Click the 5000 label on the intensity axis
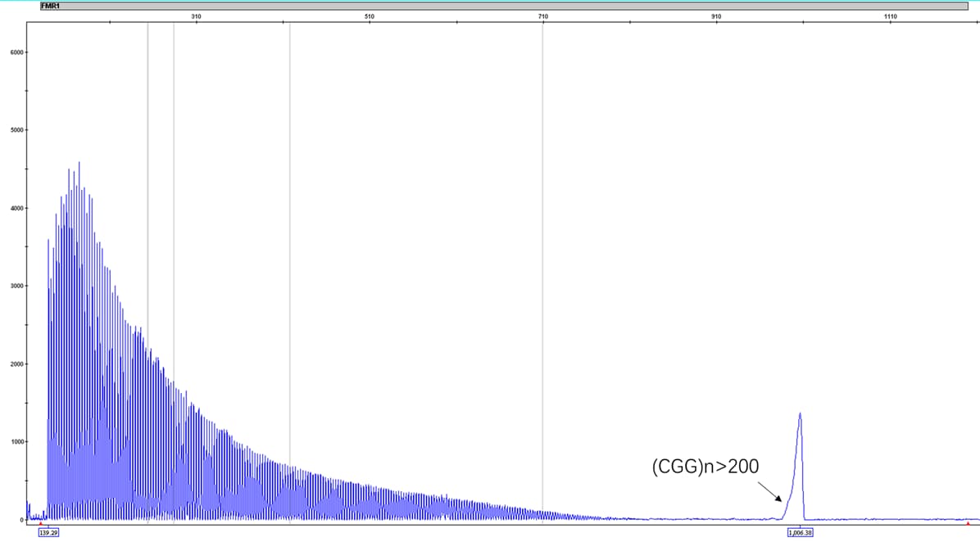The height and width of the screenshot is (542, 980). pyautogui.click(x=16, y=130)
